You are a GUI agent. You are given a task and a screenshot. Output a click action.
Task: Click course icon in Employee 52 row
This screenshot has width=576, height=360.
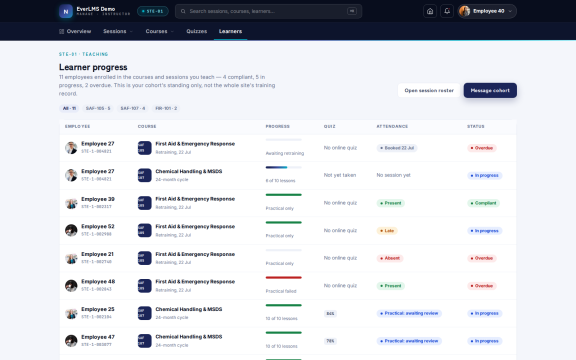144,230
